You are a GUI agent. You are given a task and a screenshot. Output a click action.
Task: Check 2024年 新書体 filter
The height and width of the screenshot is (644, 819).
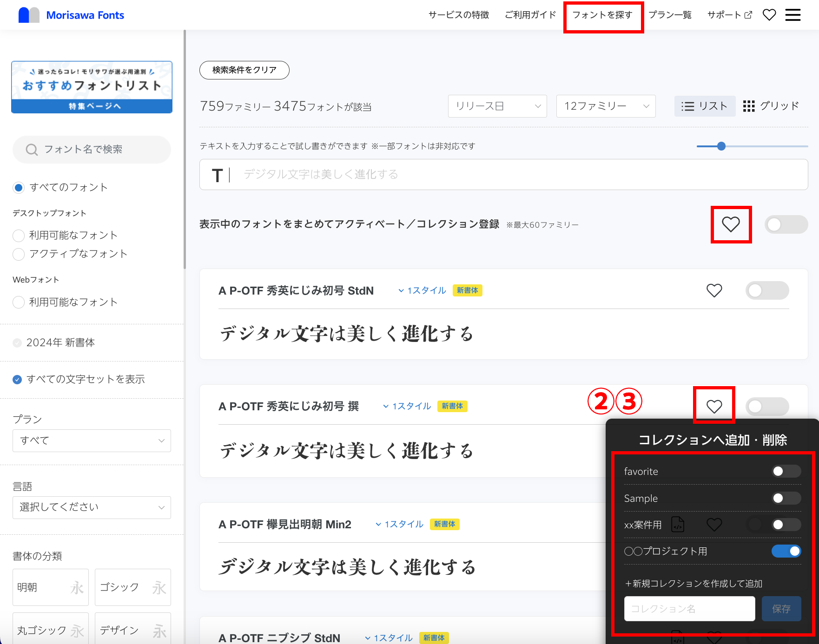[17, 343]
